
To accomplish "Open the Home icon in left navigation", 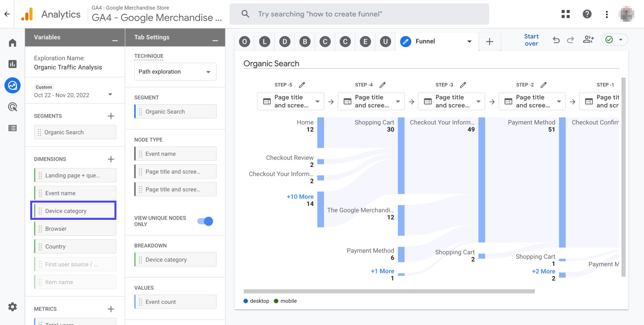I will point(12,43).
